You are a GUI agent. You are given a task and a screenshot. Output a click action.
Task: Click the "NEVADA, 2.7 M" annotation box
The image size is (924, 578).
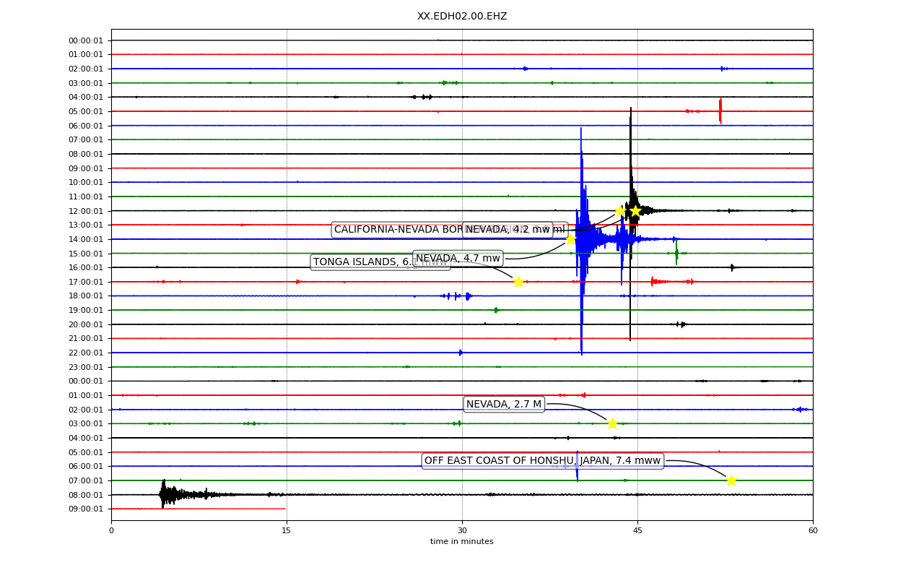pyautogui.click(x=504, y=405)
